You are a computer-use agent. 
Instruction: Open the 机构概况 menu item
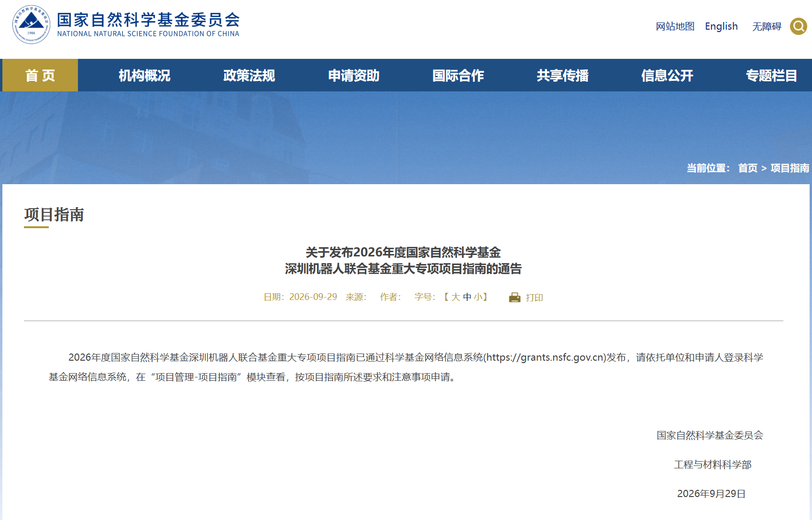point(144,75)
